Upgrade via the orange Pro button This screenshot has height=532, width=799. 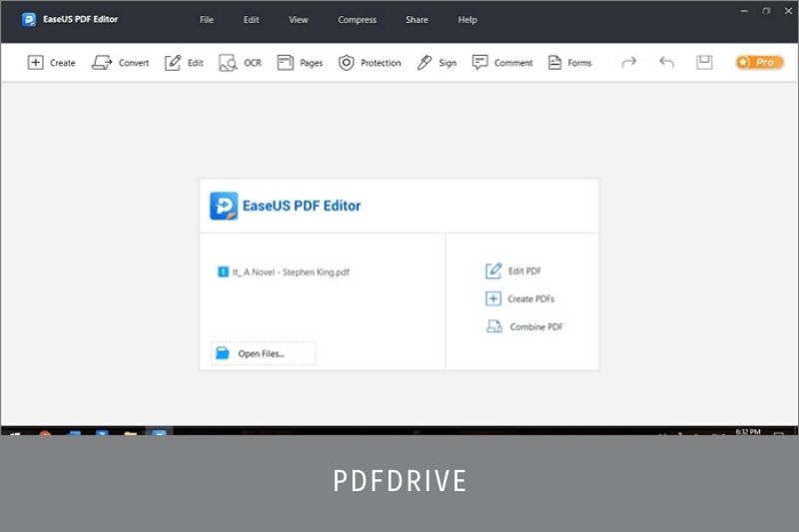click(x=759, y=62)
